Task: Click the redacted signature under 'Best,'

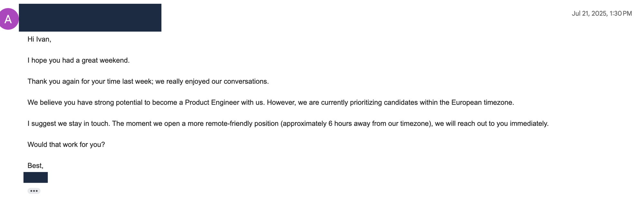Action: [35, 178]
